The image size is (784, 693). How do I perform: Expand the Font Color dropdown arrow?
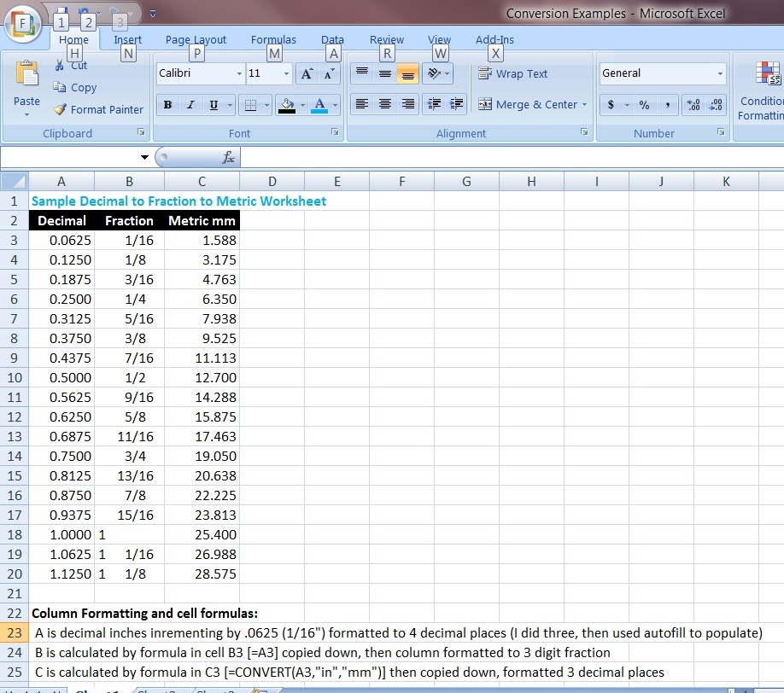coord(335,105)
